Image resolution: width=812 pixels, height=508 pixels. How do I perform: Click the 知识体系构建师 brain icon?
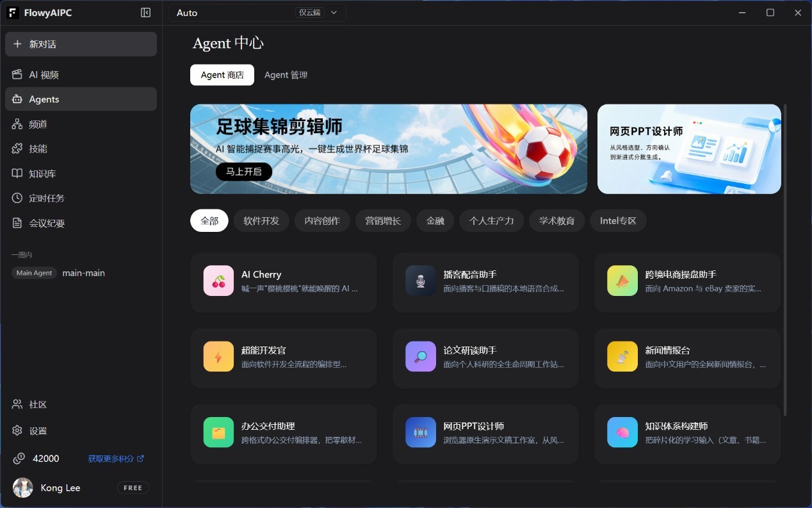tap(622, 432)
